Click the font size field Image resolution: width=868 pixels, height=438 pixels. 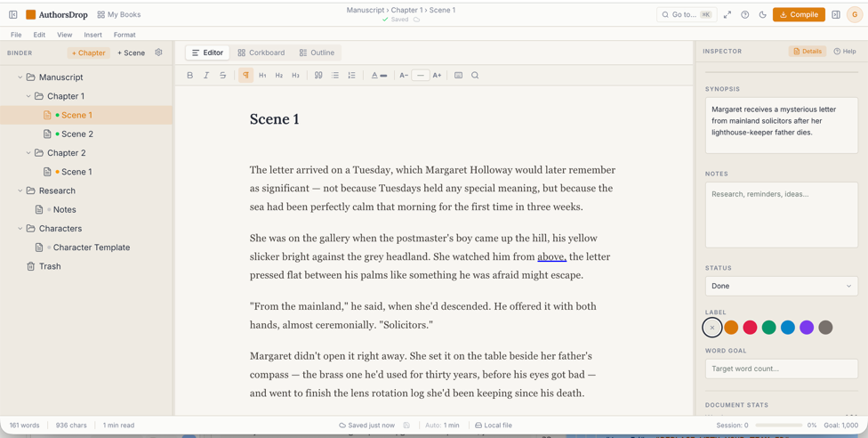[421, 76]
